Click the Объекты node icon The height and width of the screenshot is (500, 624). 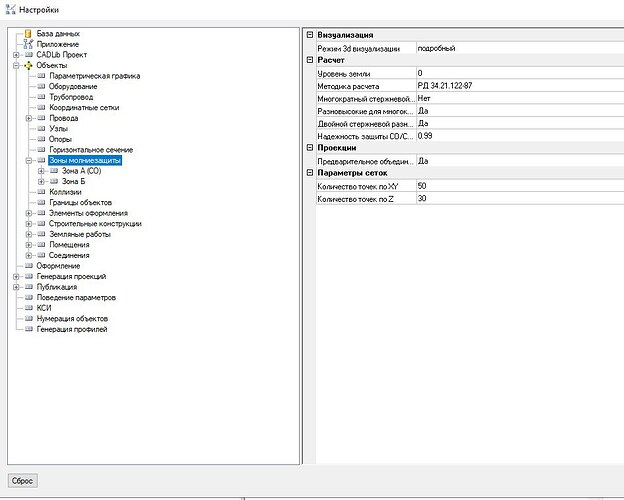[28, 65]
